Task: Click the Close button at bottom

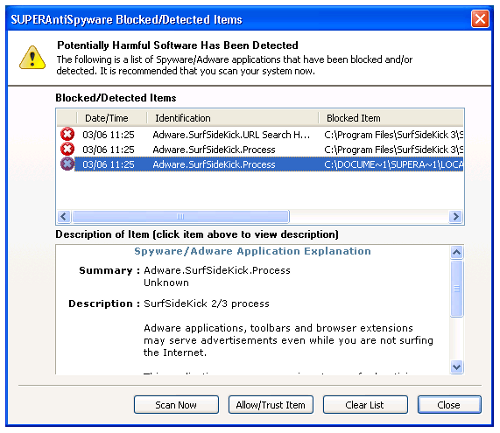Action: [449, 405]
